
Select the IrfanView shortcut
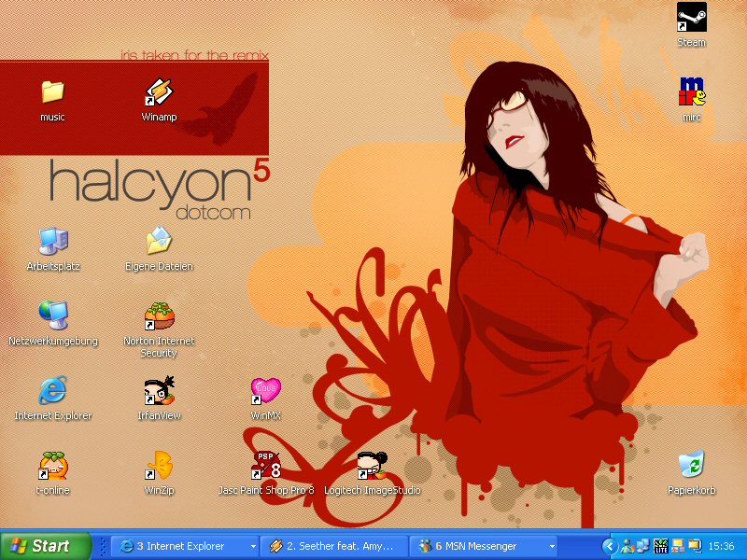159,390
